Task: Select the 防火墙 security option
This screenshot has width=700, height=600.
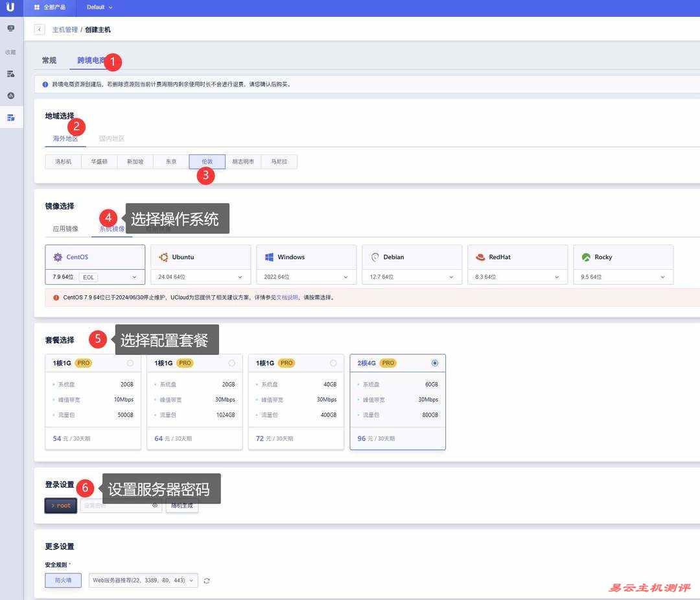Action: [63, 581]
